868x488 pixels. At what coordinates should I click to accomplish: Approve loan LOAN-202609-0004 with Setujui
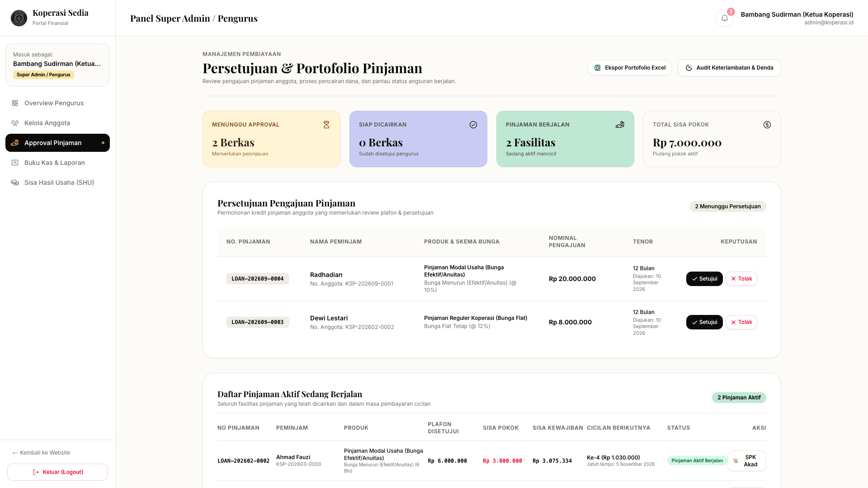(704, 279)
